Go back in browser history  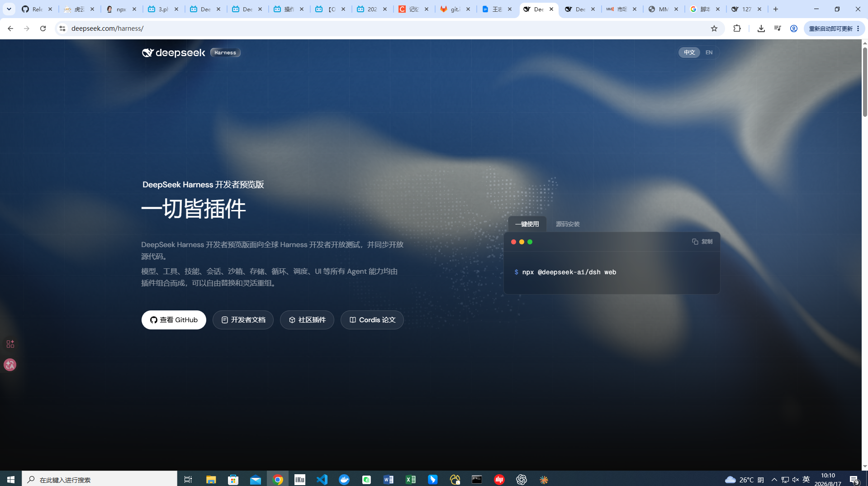point(10,29)
